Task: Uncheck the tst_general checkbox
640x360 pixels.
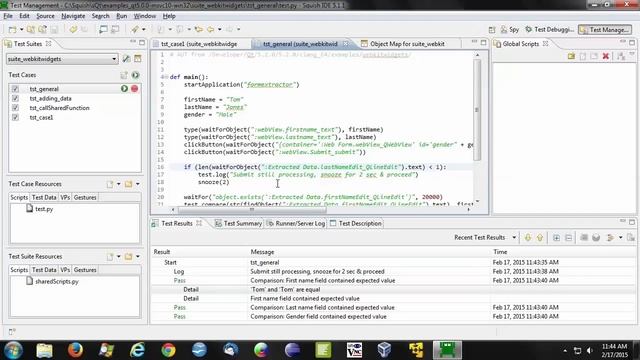Action: coord(15,89)
